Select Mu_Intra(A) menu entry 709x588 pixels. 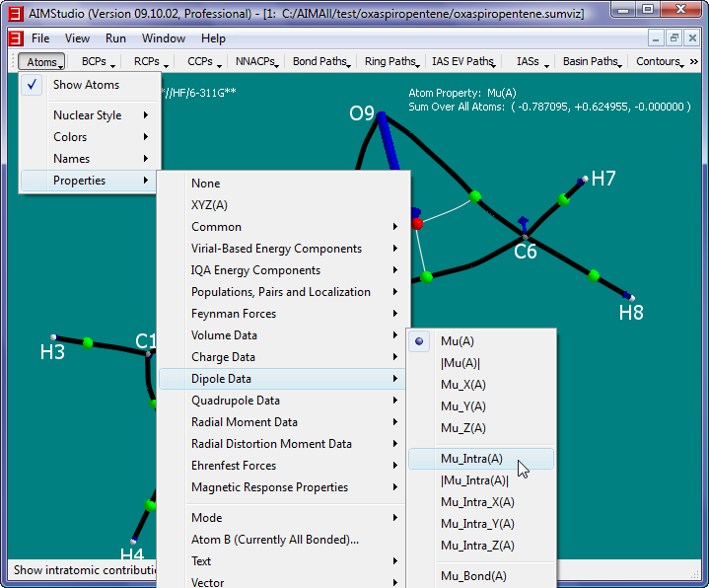click(x=471, y=459)
